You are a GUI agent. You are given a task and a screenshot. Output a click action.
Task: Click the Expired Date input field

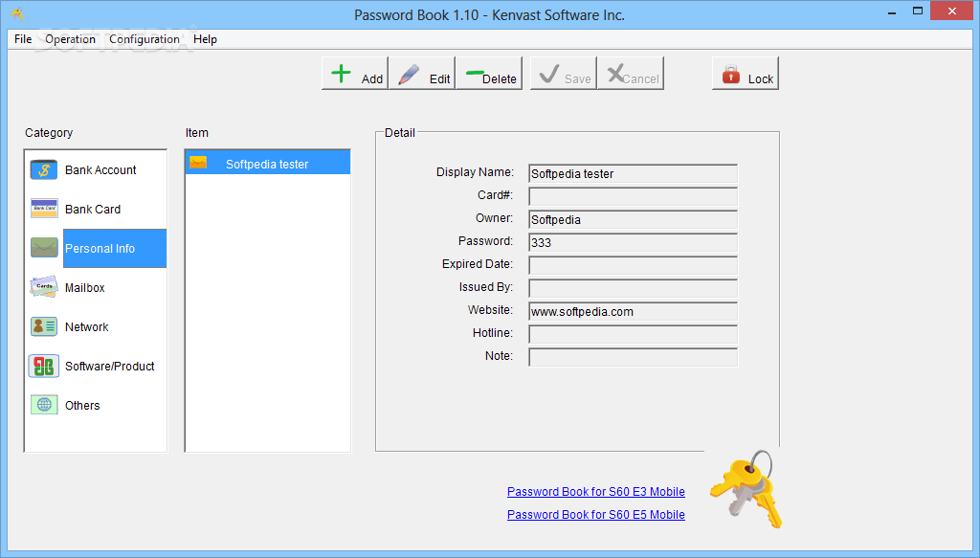634,265
